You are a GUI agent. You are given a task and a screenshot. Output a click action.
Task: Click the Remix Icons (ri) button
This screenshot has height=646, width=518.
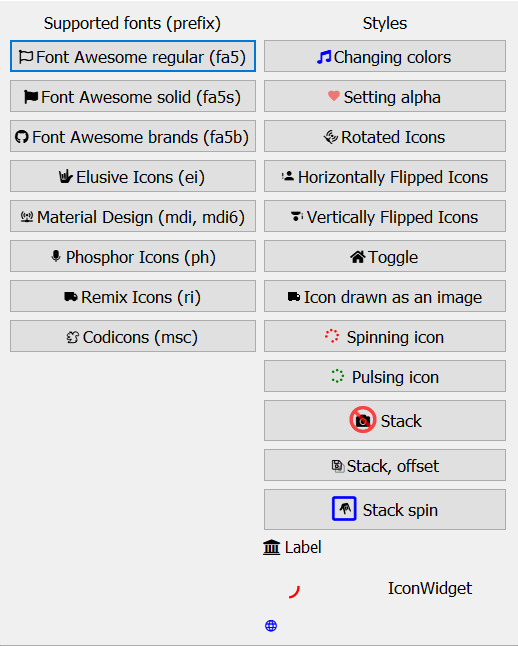[x=133, y=296]
